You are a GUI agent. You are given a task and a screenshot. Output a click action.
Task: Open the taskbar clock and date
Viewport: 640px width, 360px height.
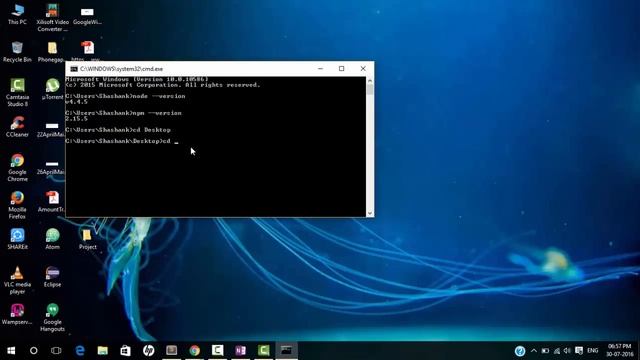click(x=619, y=351)
